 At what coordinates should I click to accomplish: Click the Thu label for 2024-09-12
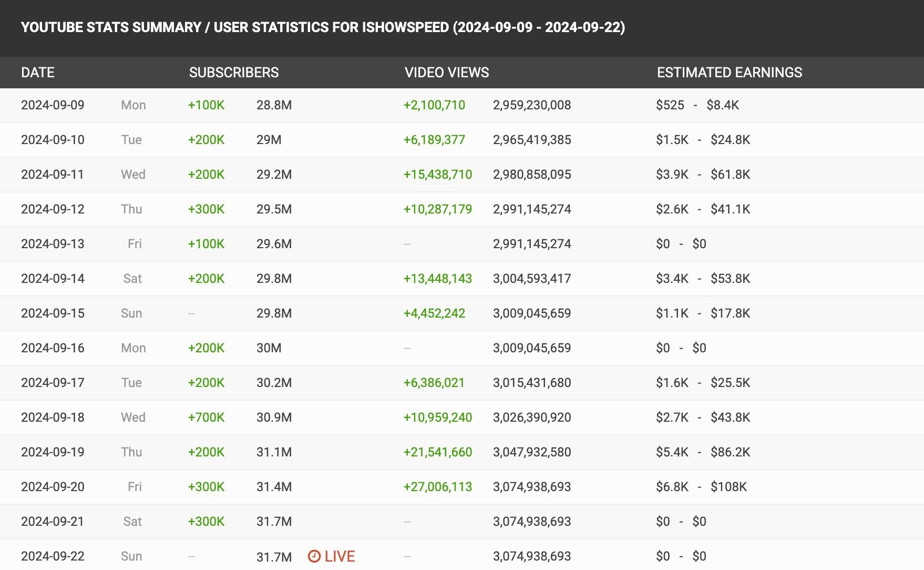click(x=131, y=209)
